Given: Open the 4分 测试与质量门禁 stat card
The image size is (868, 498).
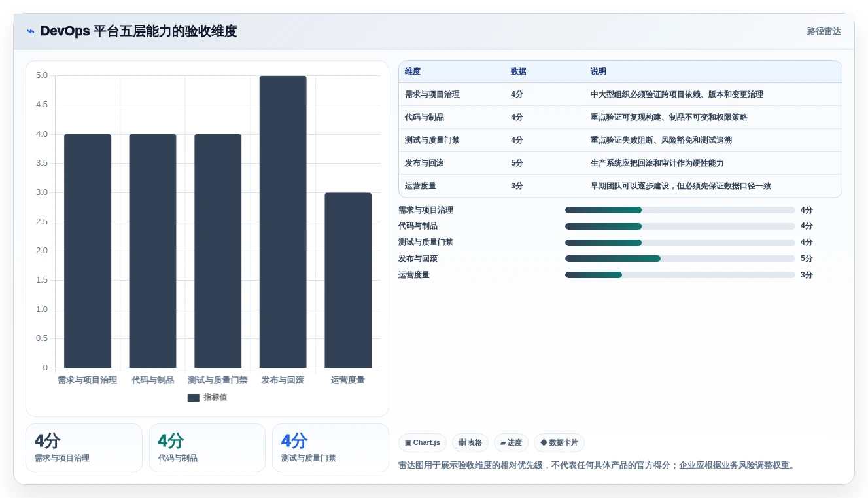Looking at the screenshot, I should coord(330,448).
